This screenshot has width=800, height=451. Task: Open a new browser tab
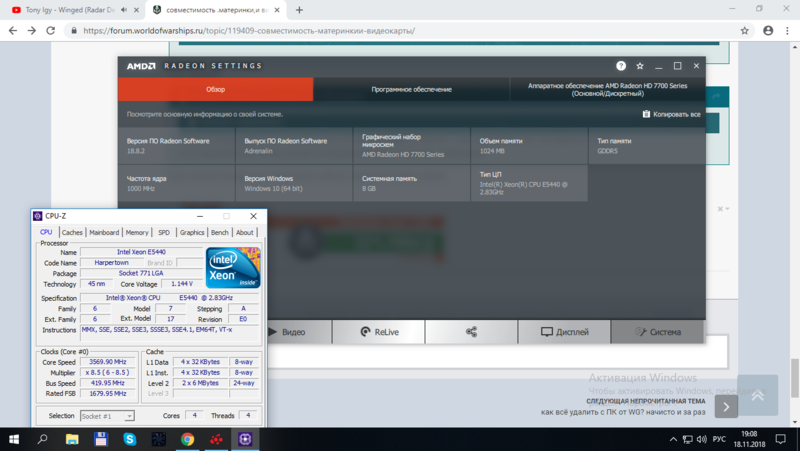pyautogui.click(x=299, y=10)
